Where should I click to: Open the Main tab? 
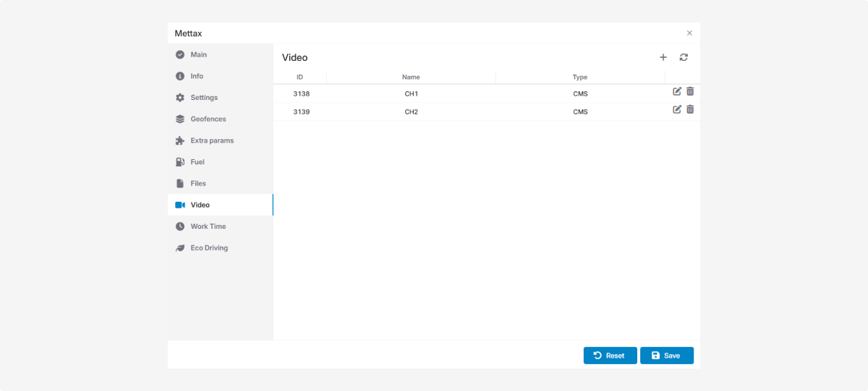click(198, 54)
